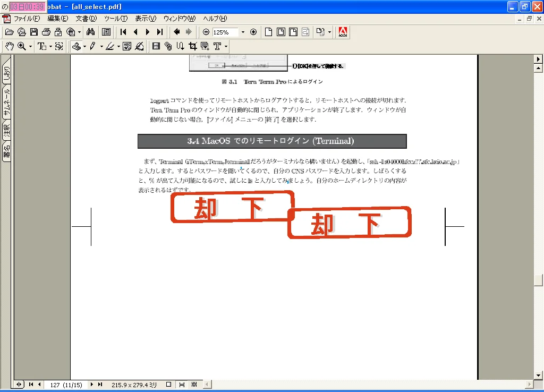Select the Hand tool

pos(9,46)
